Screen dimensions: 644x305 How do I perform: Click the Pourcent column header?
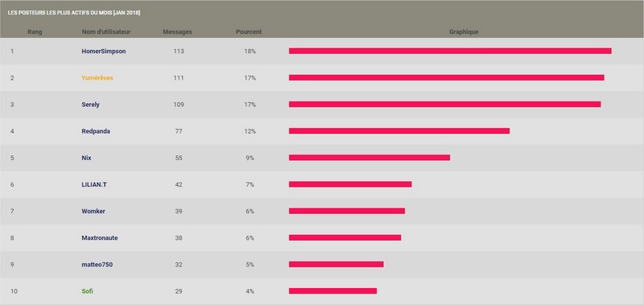coord(249,32)
